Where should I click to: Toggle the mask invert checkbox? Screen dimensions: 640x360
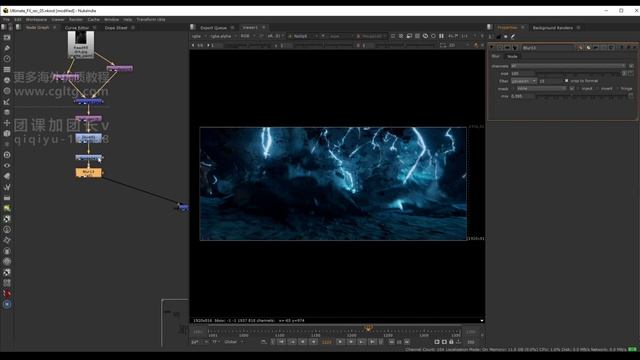pos(597,89)
